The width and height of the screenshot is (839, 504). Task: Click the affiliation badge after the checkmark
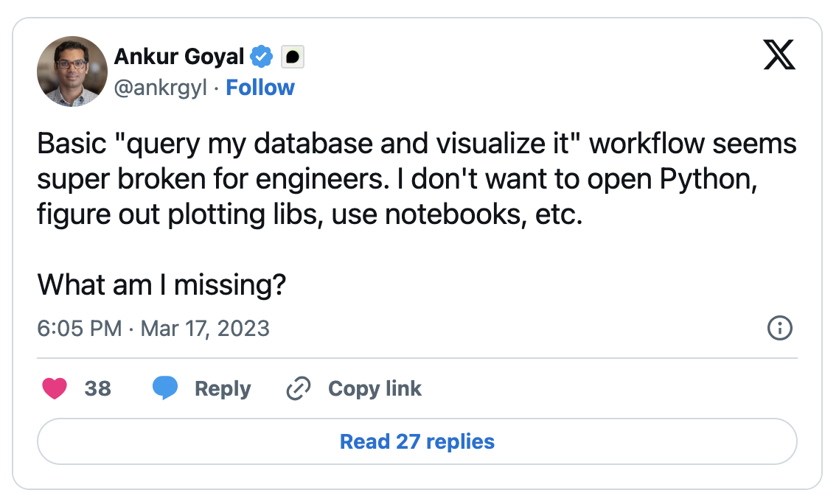point(293,57)
